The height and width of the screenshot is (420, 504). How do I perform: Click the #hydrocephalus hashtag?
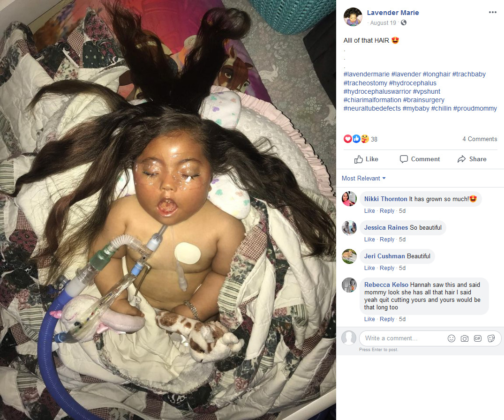413,83
